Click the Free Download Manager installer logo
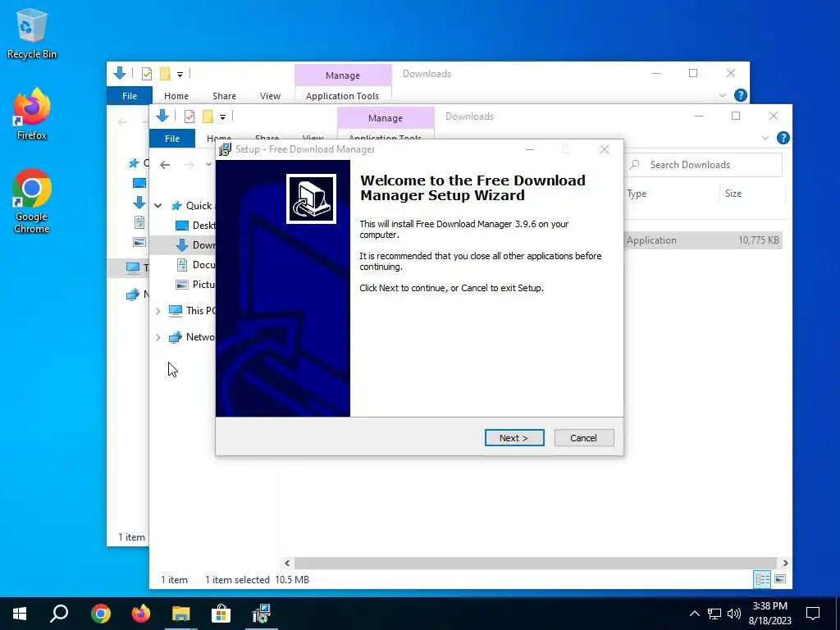840x630 pixels. pos(311,199)
